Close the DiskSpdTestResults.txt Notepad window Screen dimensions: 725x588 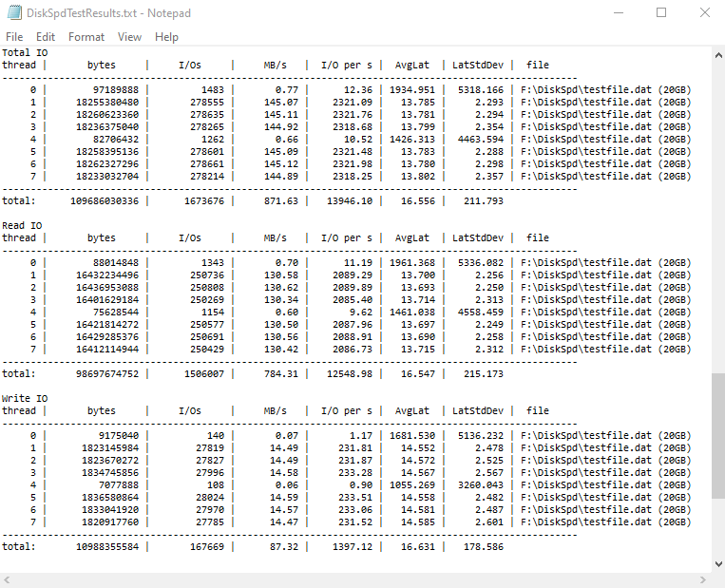coord(704,13)
